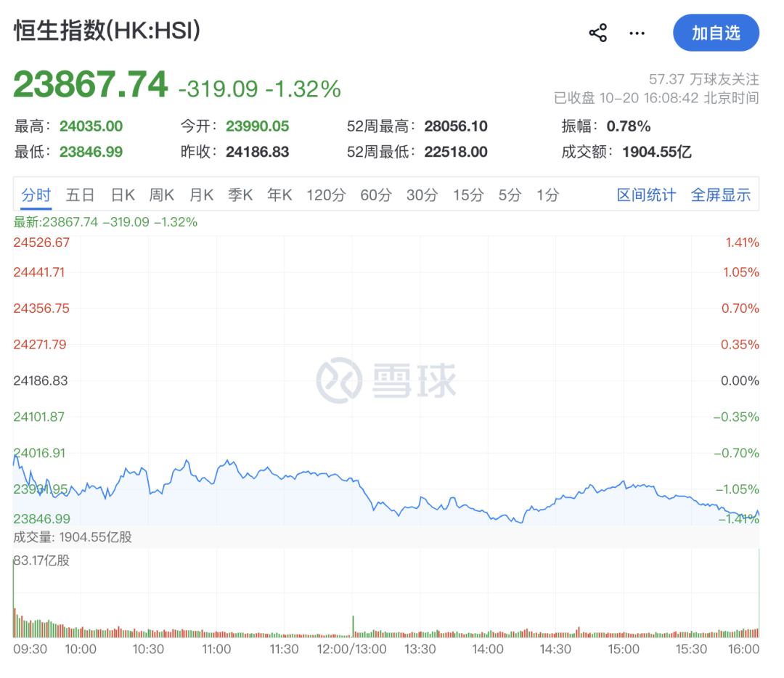
Task: Click the 14:30 time axis marker
Action: click(555, 649)
